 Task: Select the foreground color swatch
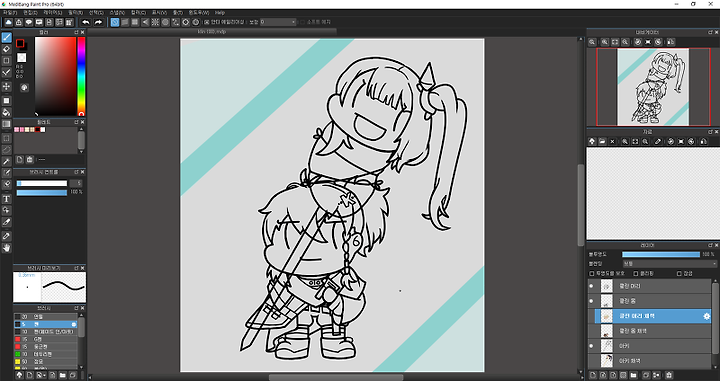point(20,44)
